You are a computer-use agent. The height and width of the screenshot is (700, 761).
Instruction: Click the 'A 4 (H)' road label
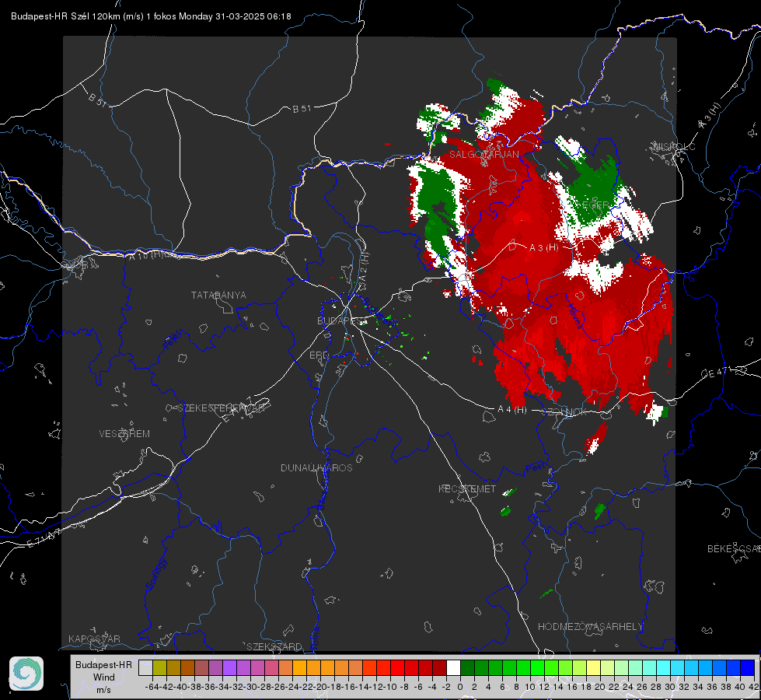(x=512, y=410)
